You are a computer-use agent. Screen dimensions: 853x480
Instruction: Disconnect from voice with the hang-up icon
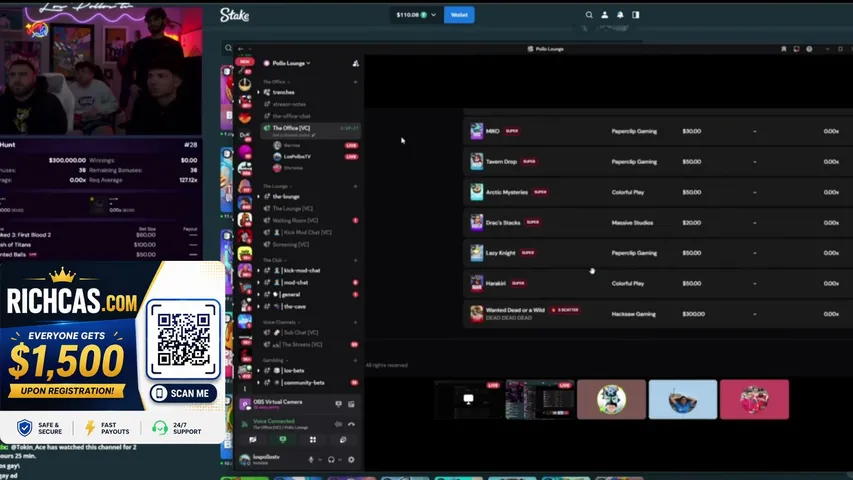(x=351, y=424)
